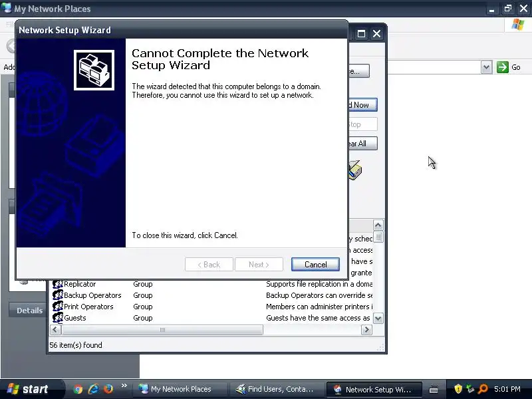This screenshot has width=532, height=399.
Task: Select the Print Operators group row
Action: click(212, 307)
